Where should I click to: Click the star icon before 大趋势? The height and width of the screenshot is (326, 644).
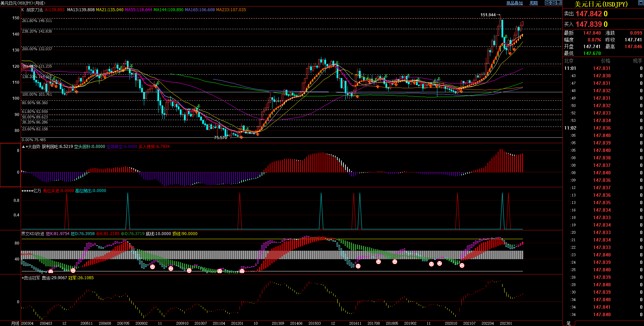tap(26, 147)
